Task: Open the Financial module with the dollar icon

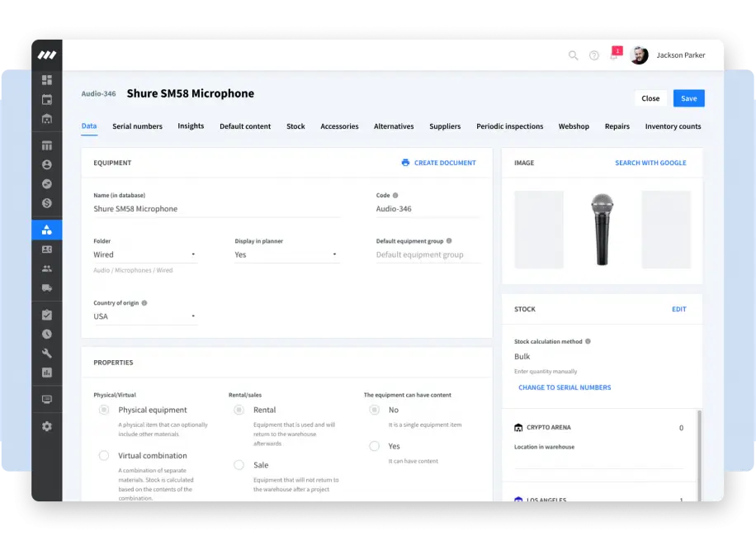Action: (47, 203)
